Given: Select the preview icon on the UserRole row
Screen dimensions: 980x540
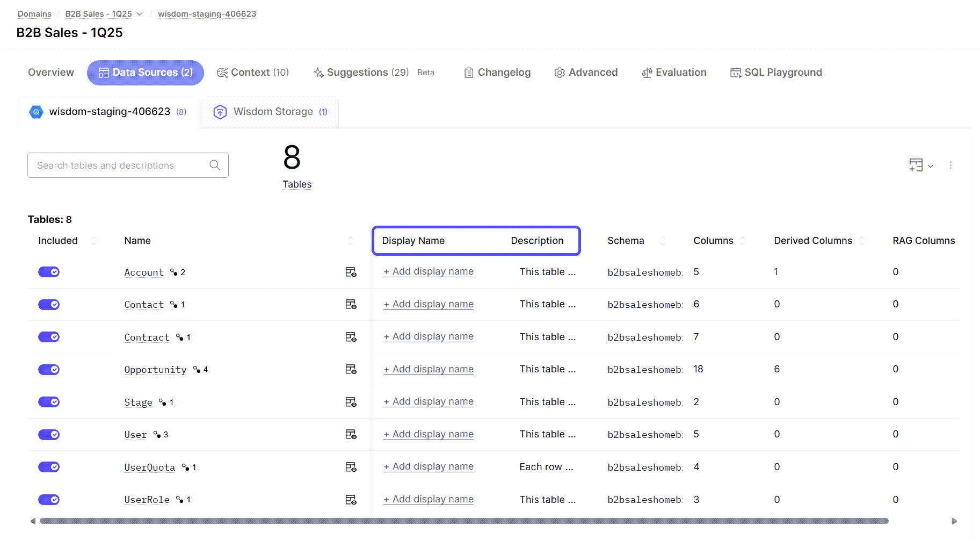Looking at the screenshot, I should point(351,499).
